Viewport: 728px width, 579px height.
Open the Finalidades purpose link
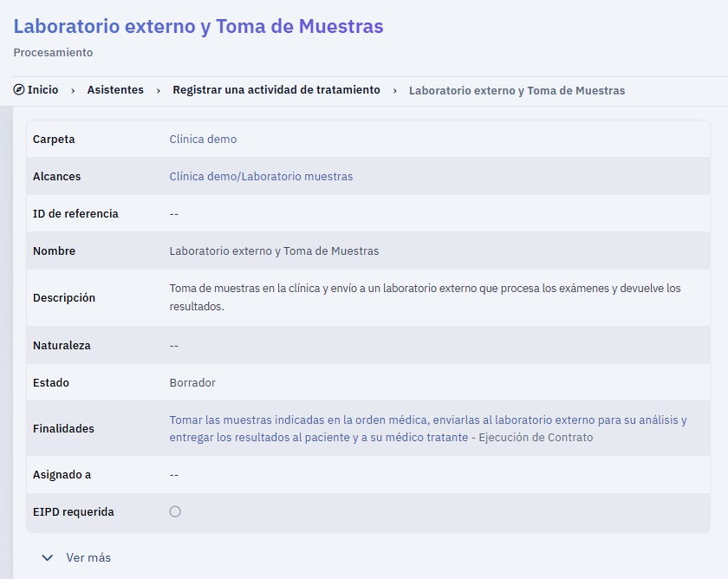tap(427, 428)
